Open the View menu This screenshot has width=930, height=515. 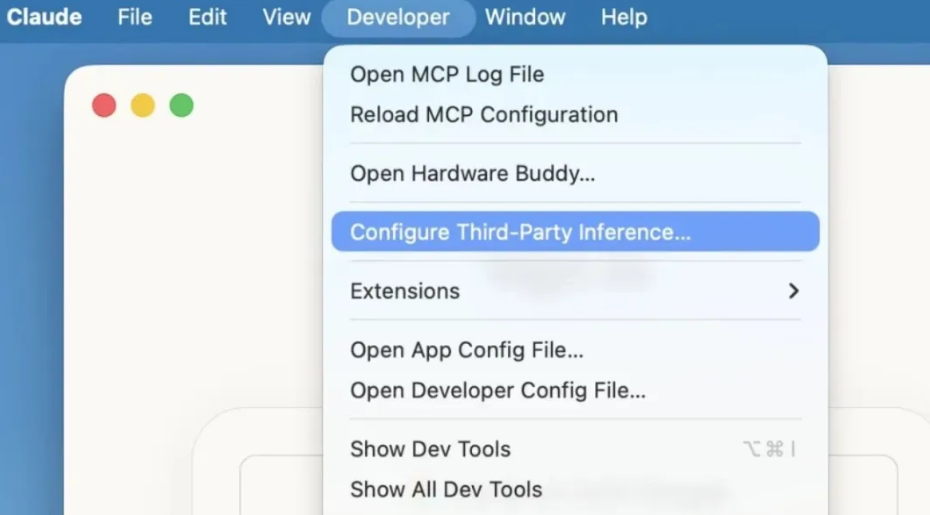[286, 17]
